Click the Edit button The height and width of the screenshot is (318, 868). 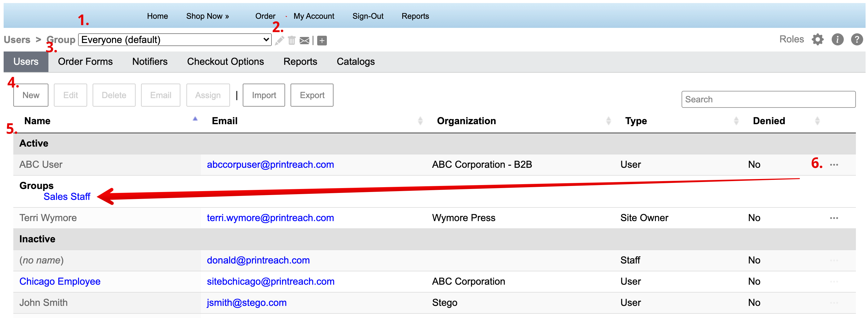pyautogui.click(x=71, y=95)
